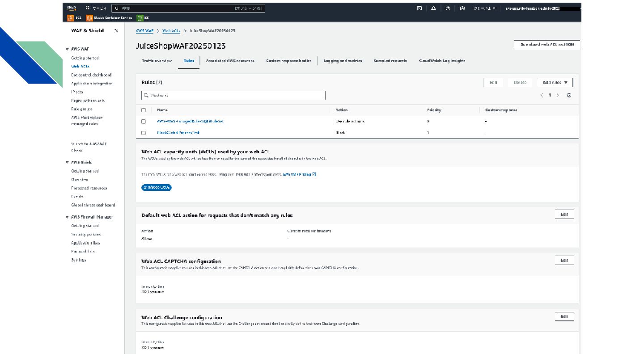The height and width of the screenshot is (362, 644).
Task: Edit the Web ACL Challenge configuration
Action: [564, 317]
